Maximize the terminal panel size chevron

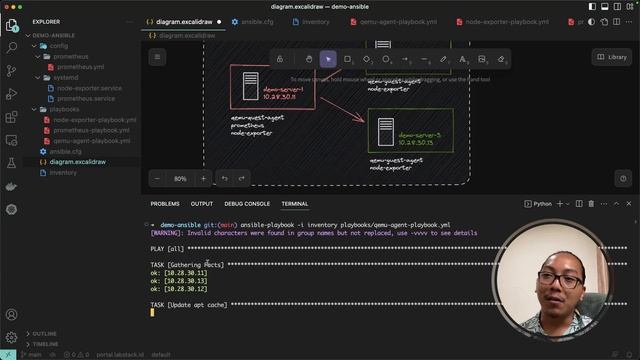(x=616, y=204)
